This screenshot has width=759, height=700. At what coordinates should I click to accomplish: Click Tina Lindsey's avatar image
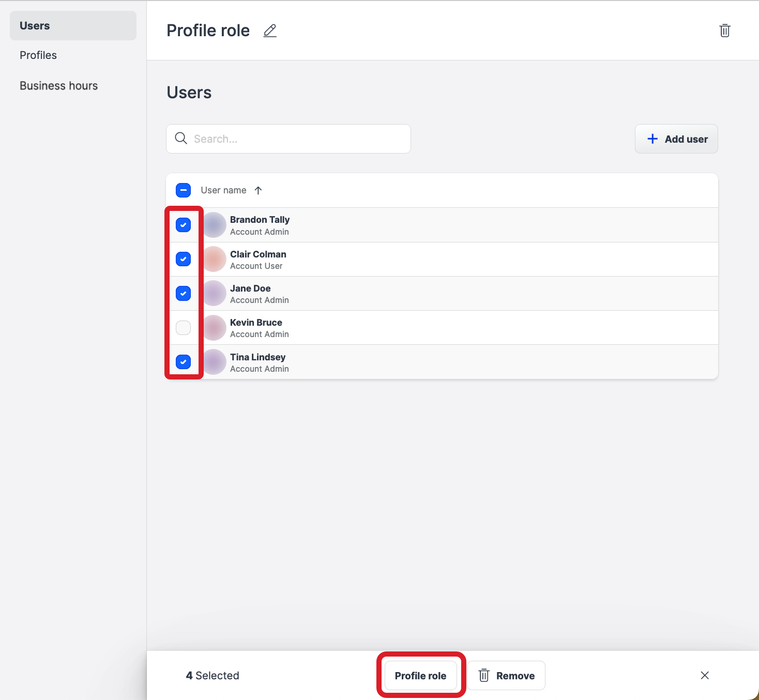(x=214, y=362)
